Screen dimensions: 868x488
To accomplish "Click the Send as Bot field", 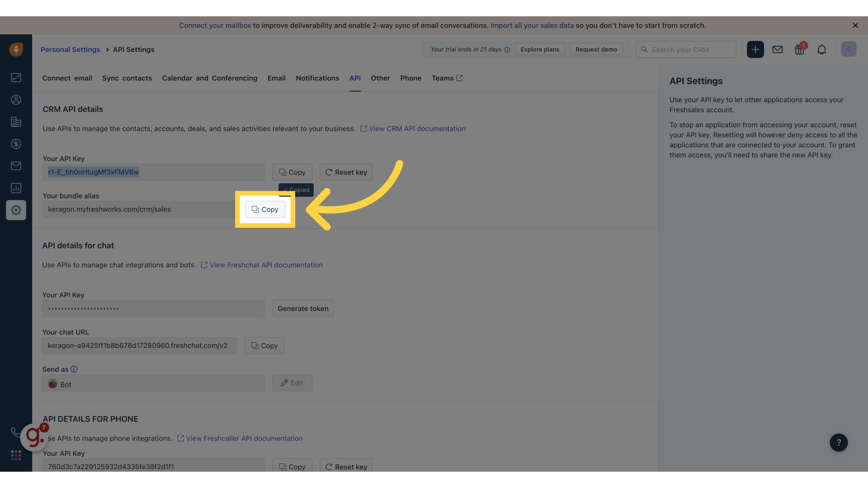I will (153, 383).
